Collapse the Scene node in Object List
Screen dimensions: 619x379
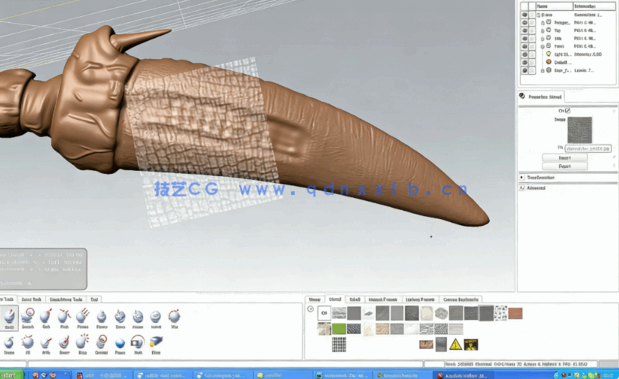[x=539, y=15]
